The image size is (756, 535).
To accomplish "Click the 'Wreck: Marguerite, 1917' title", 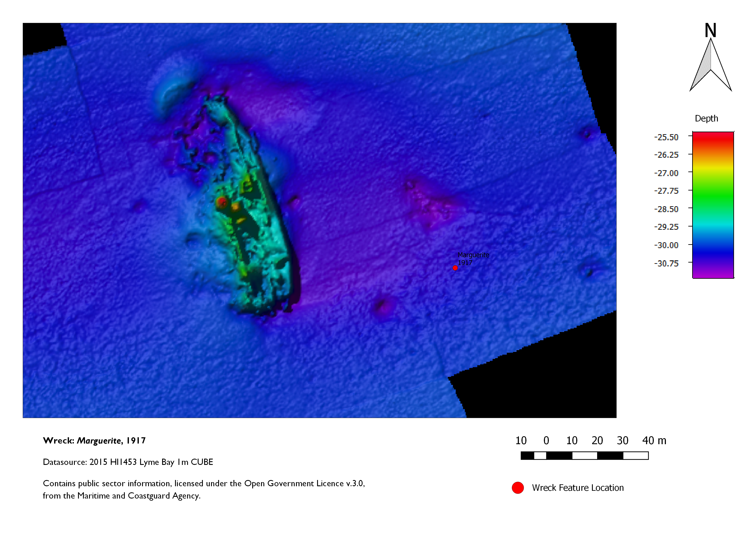I will pos(94,441).
